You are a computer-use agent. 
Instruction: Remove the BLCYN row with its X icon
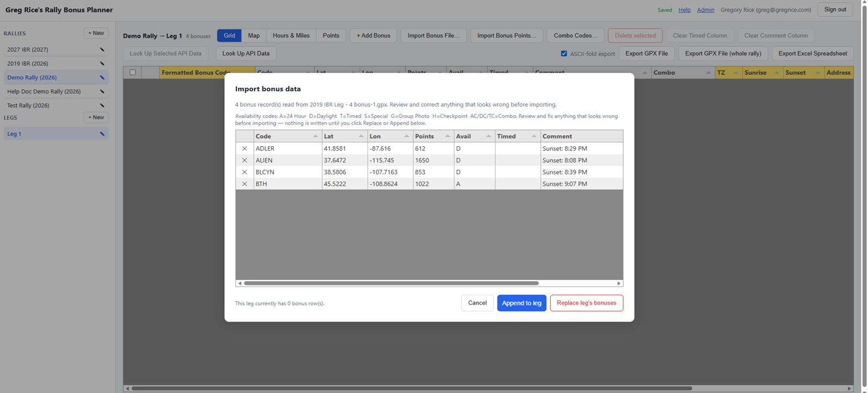[245, 172]
